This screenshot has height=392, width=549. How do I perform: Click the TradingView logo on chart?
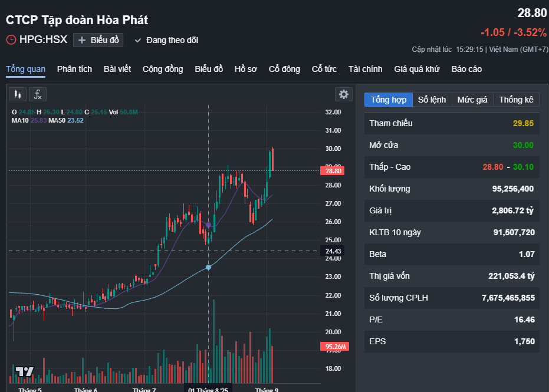(x=24, y=371)
